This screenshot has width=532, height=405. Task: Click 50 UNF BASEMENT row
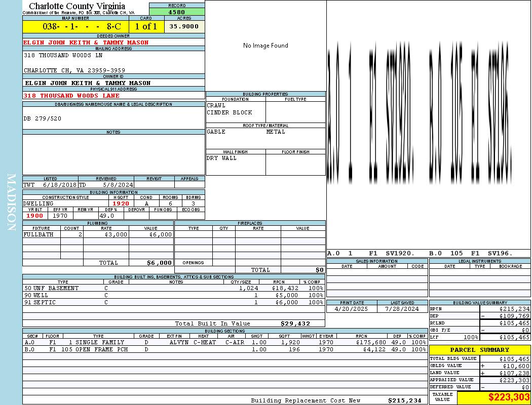click(174, 289)
